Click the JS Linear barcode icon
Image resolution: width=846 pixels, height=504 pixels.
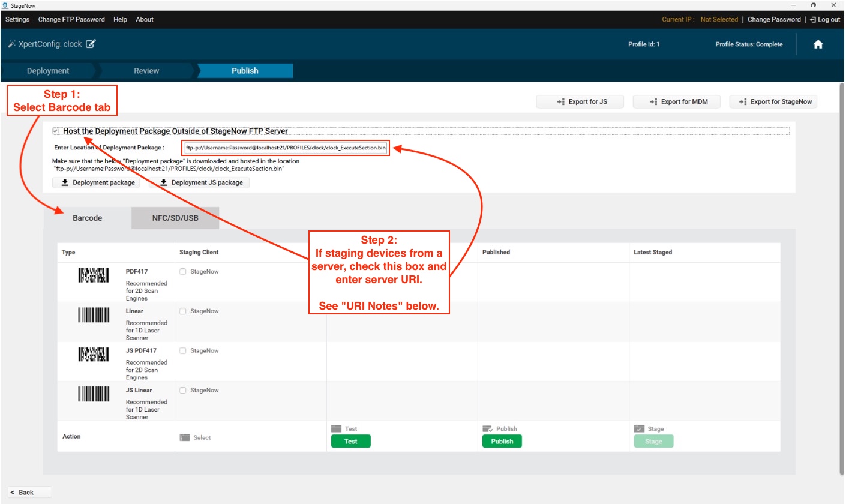(93, 394)
